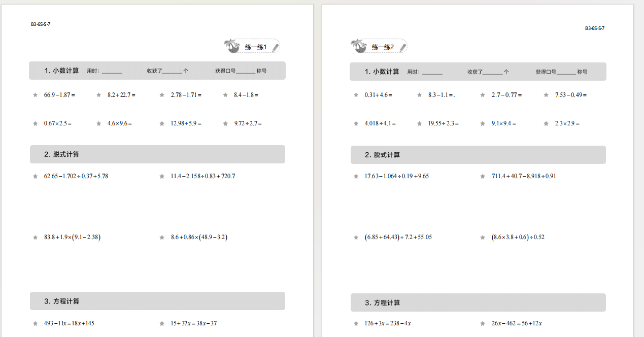The height and width of the screenshot is (337, 644).
Task: Click the palm tree icon beside 练一练2
Action: [359, 46]
